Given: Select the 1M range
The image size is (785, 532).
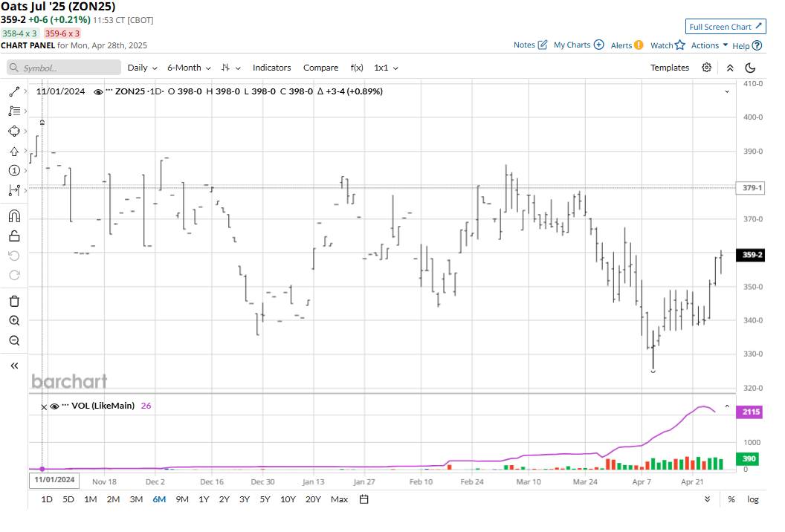Looking at the screenshot, I should click(91, 499).
